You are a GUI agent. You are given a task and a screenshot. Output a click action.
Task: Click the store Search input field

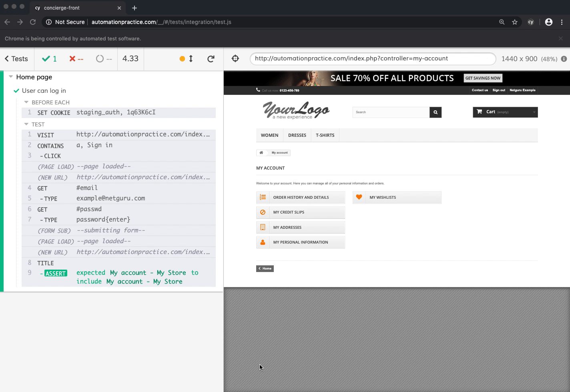pyautogui.click(x=391, y=112)
